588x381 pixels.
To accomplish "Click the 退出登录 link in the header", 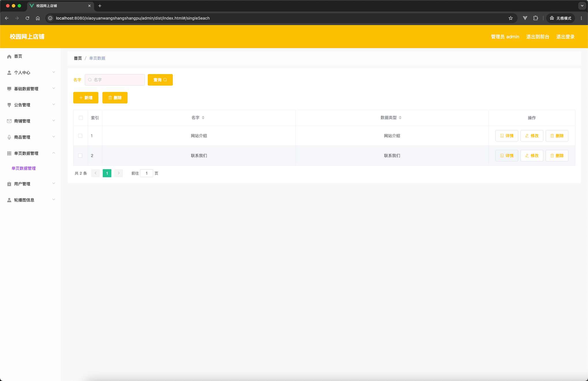I will click(x=565, y=37).
